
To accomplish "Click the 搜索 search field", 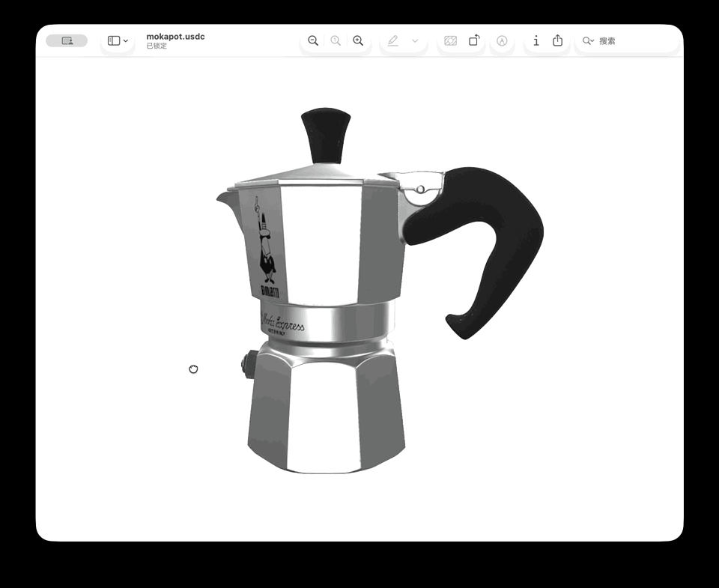I will (626, 40).
